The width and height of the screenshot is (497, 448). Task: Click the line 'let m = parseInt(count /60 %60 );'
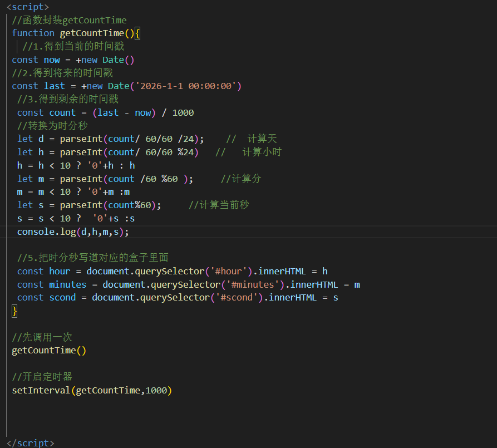(x=105, y=179)
